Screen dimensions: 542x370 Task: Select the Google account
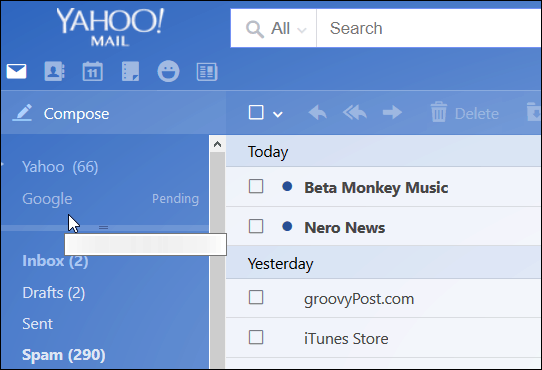click(47, 199)
